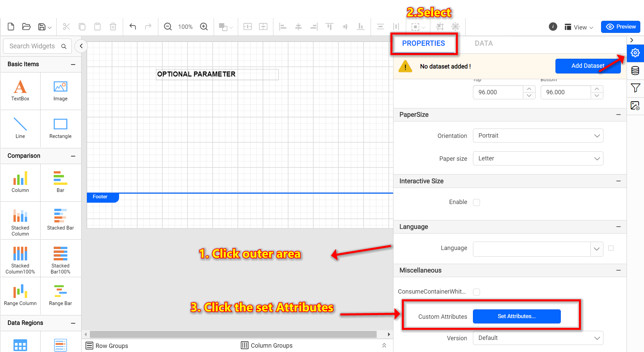Open the Row Groups panel
Image resolution: width=644 pixels, height=352 pixels.
[107, 346]
